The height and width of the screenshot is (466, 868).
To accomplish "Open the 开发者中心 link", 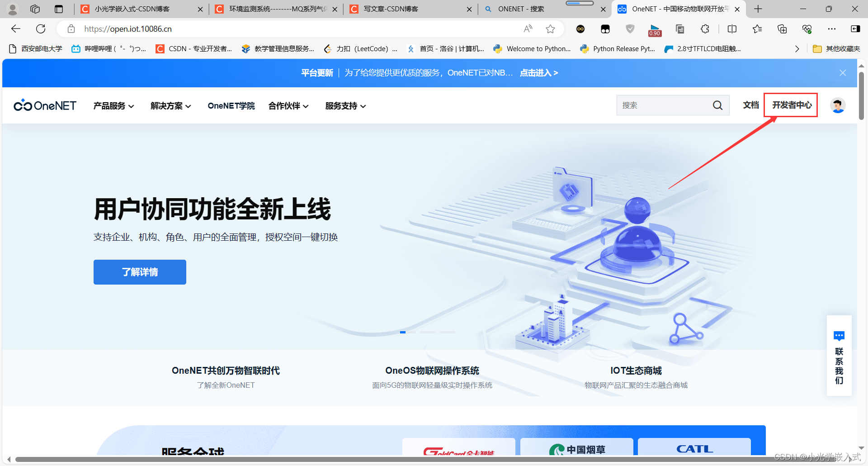I will tap(792, 105).
